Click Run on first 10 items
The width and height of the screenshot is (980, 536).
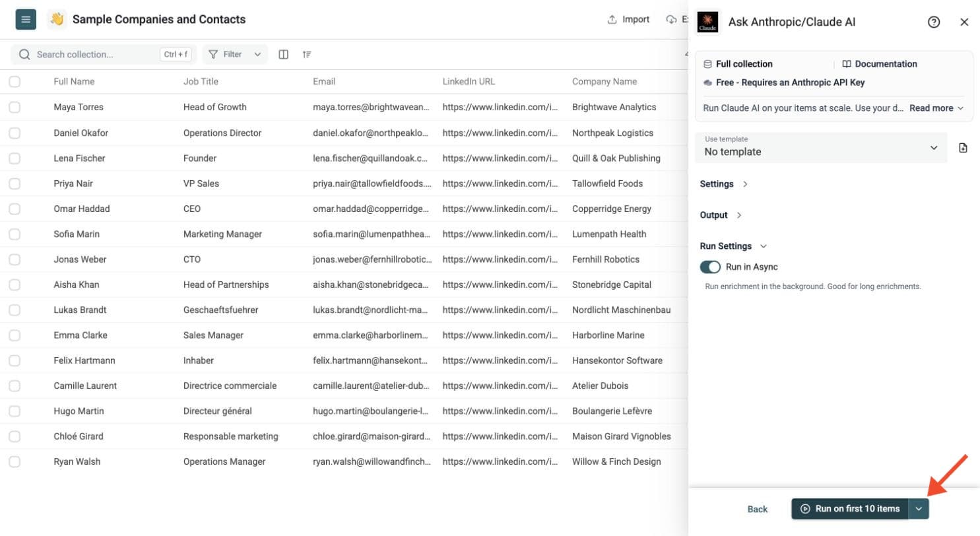851,509
